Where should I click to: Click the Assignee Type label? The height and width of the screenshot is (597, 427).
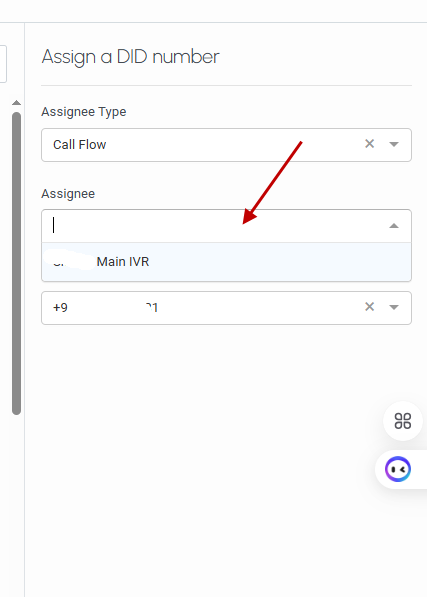pos(84,112)
